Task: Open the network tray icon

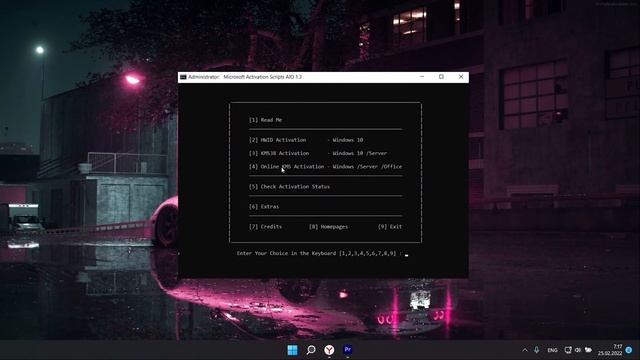Action: (568, 350)
